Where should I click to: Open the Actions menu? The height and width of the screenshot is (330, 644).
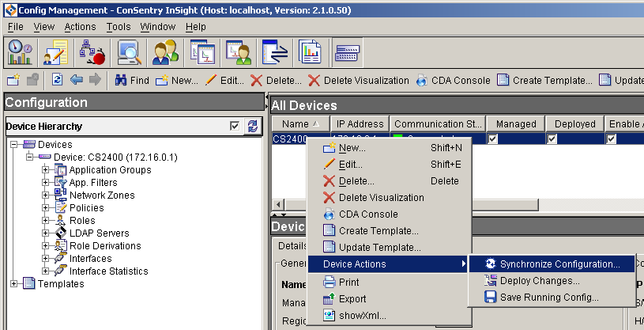click(x=80, y=27)
